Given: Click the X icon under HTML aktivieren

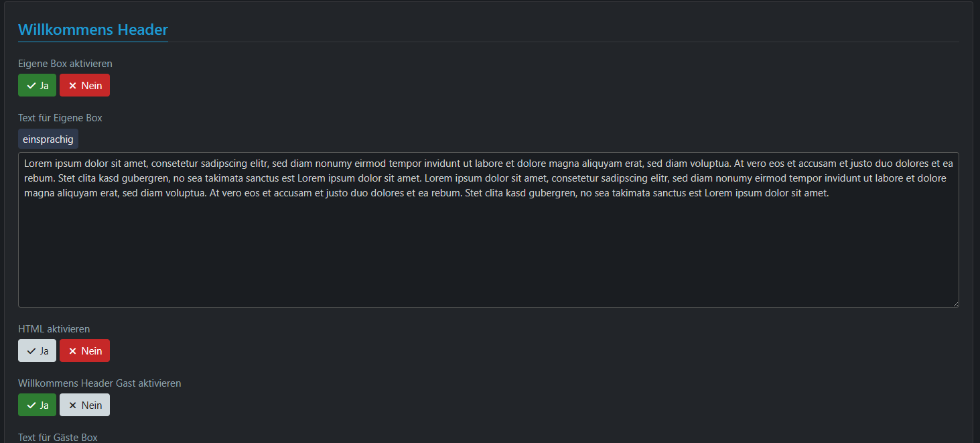Looking at the screenshot, I should coord(72,351).
